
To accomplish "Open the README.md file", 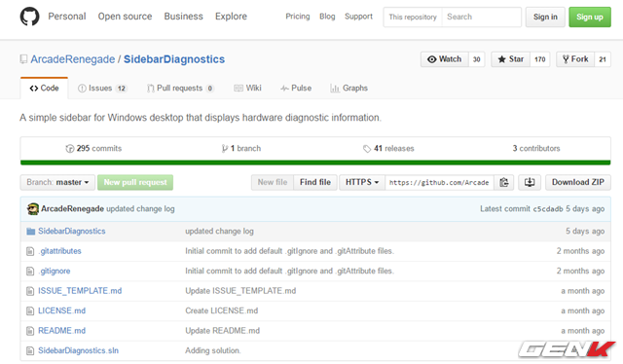I will pyautogui.click(x=61, y=331).
